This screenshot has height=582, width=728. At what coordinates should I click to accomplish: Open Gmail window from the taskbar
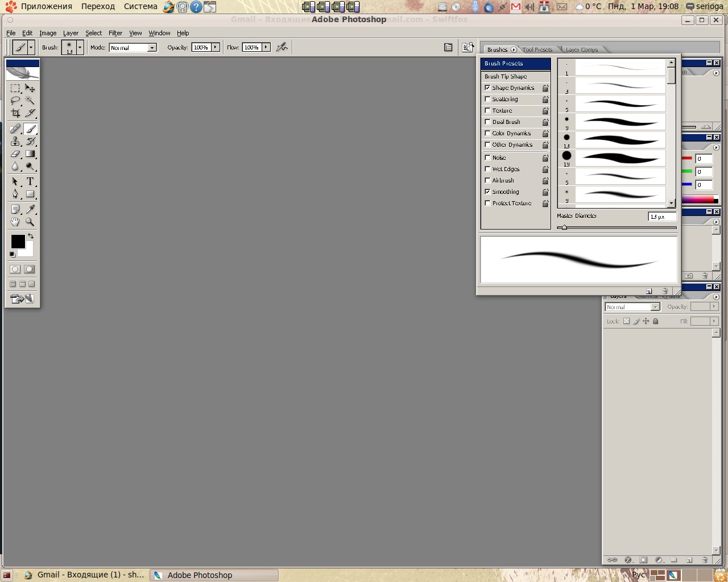[84, 575]
